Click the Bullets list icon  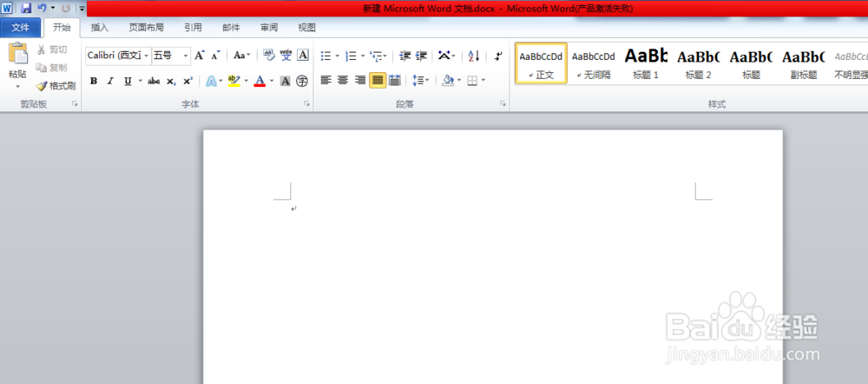pyautogui.click(x=326, y=56)
